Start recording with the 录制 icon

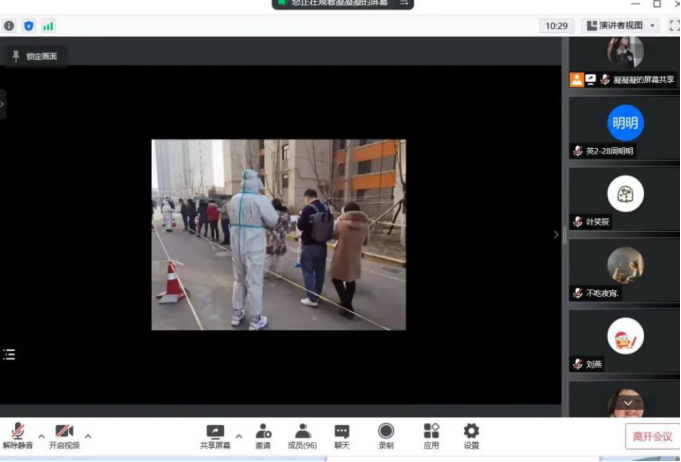(386, 431)
